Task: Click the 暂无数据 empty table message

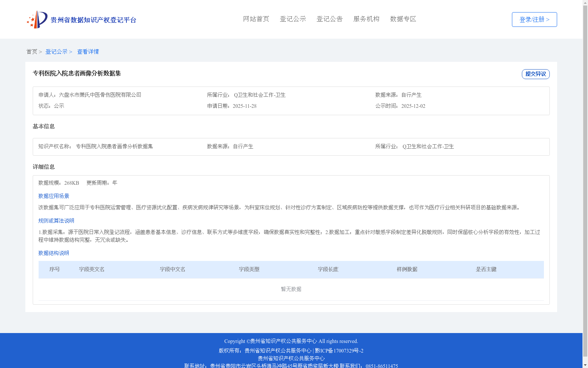Action: pos(291,289)
